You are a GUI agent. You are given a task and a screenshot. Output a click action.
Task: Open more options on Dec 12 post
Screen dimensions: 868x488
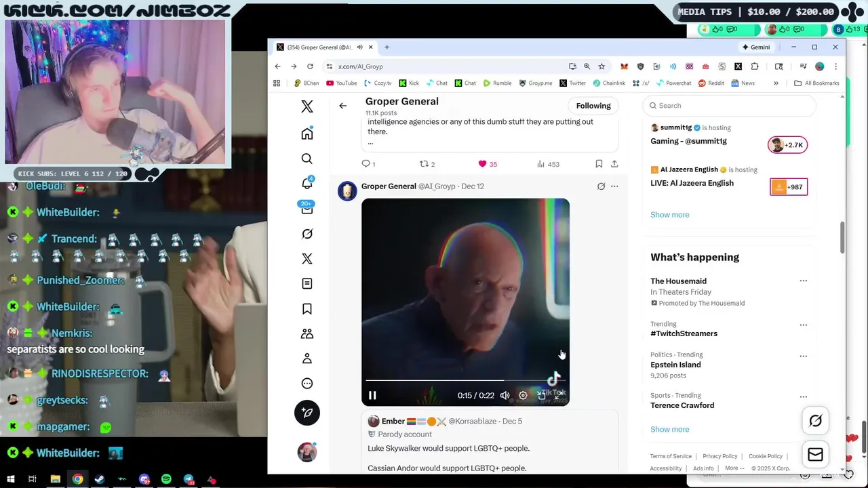tap(614, 186)
